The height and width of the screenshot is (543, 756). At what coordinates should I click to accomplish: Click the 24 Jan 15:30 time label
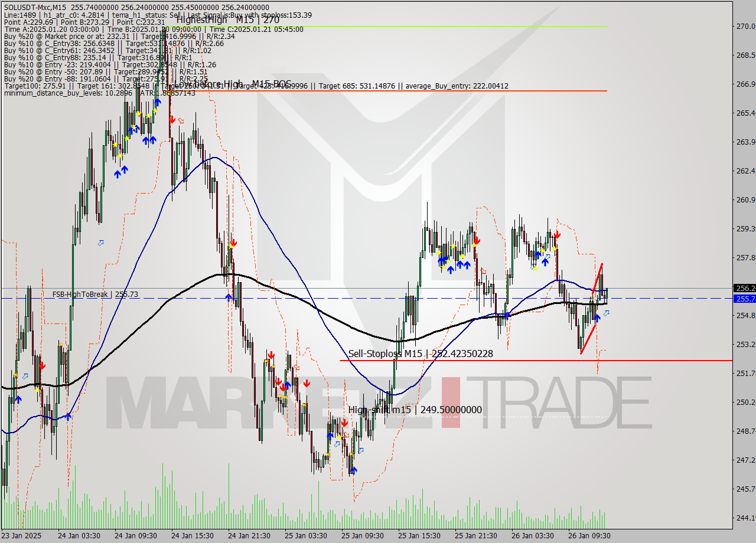(x=192, y=536)
